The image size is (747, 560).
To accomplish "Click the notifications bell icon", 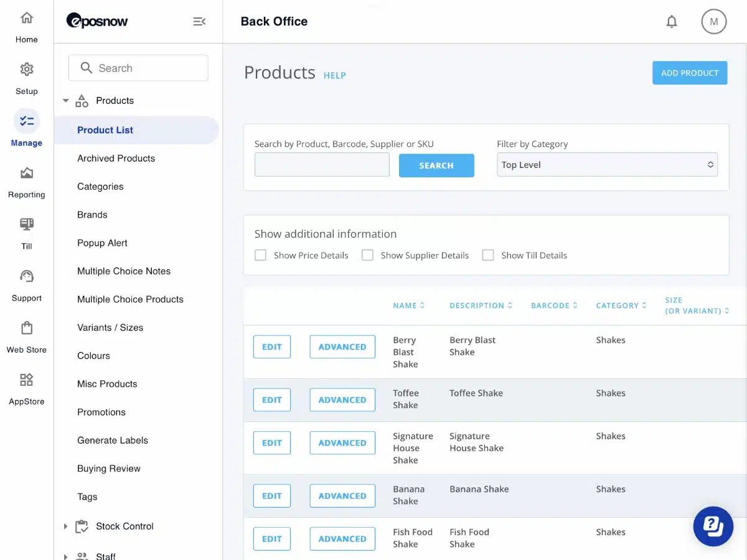I will pyautogui.click(x=672, y=22).
